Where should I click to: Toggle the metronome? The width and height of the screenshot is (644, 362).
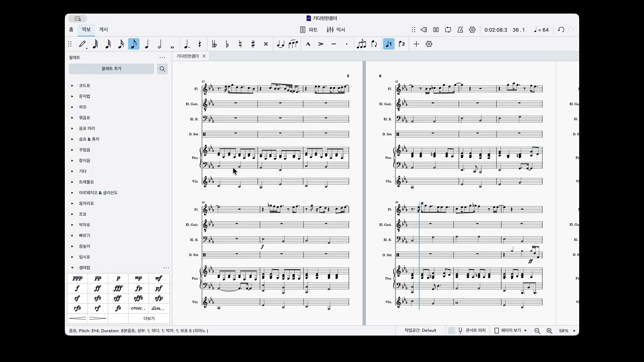(460, 30)
